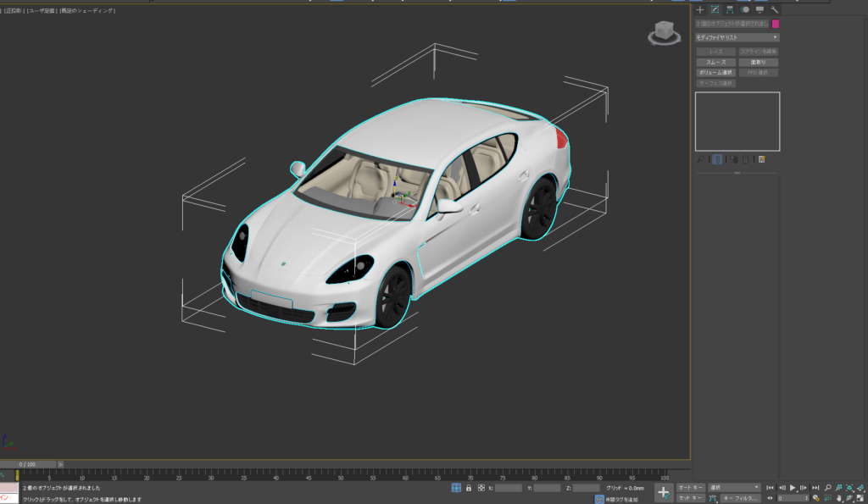This screenshot has height=504, width=868.
Task: Click the magenta object color swatch
Action: pos(775,24)
